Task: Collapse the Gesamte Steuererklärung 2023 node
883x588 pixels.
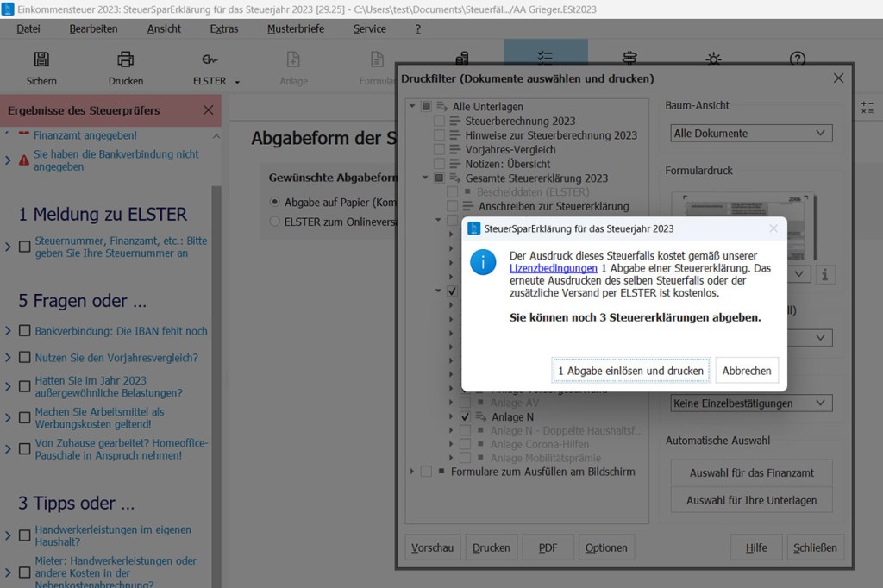Action: tap(425, 178)
